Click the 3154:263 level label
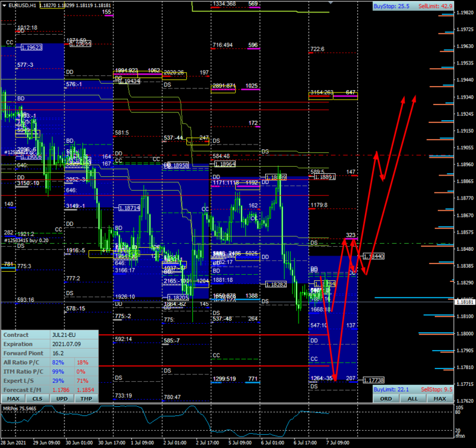This screenshot has width=476, height=448. click(x=321, y=92)
